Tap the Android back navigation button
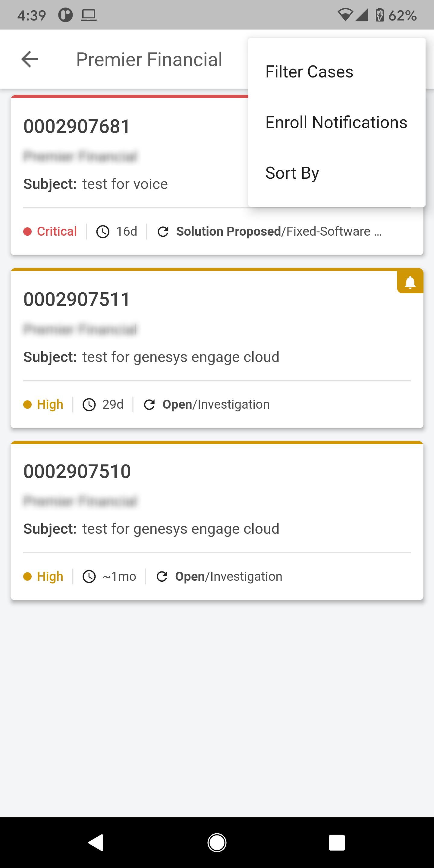Viewport: 434px width, 868px height. [96, 843]
